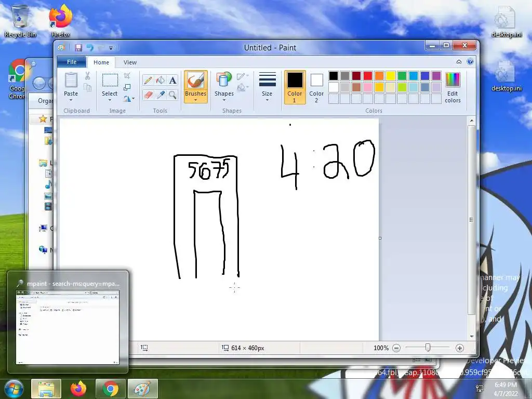Pick the pink color swatch
This screenshot has width=532, height=399.
pyautogui.click(x=368, y=87)
